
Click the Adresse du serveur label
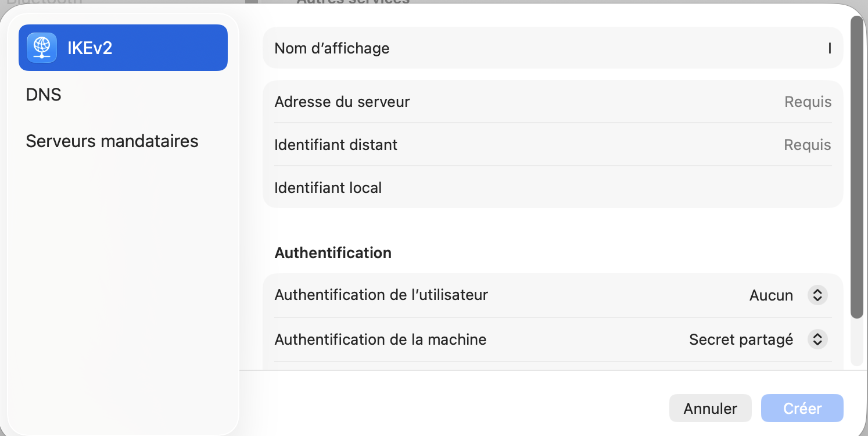pos(342,102)
